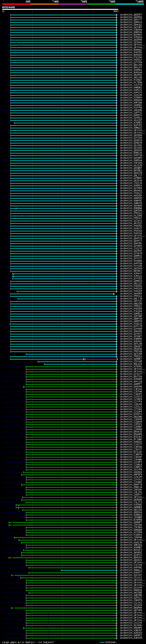This screenshot has width=146, height=644.
Task: Open hit UniRef100_Q9SYT7
Action: click(x=131, y=20)
